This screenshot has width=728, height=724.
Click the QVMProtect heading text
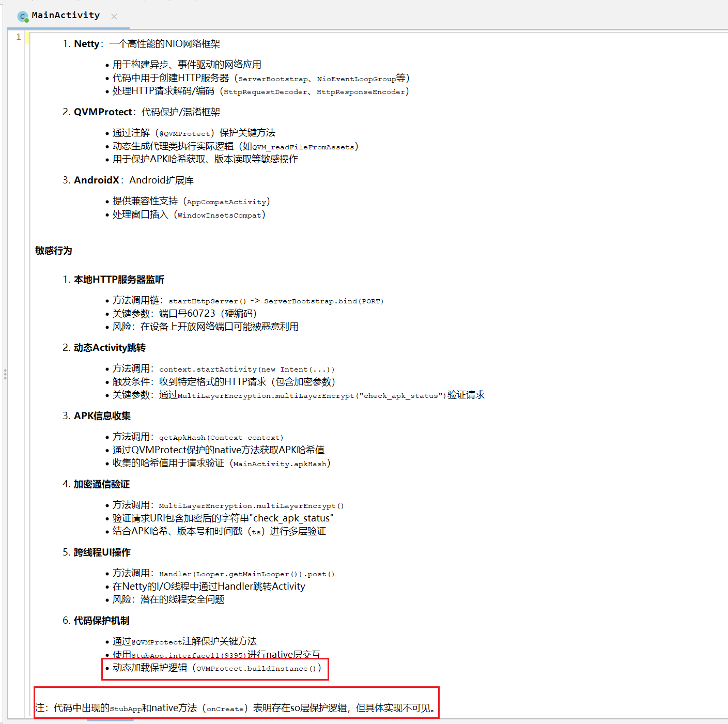pyautogui.click(x=103, y=112)
